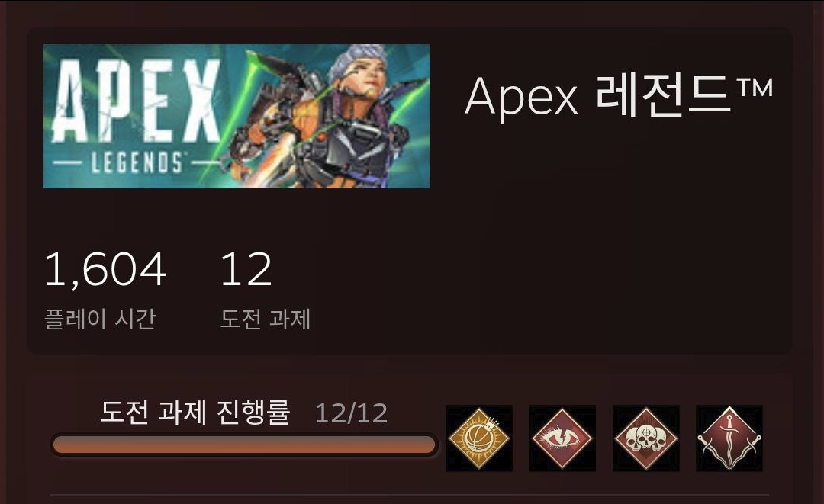Image resolution: width=824 pixels, height=504 pixels.
Task: Click the right end of the filled progress bar
Action: (430, 445)
